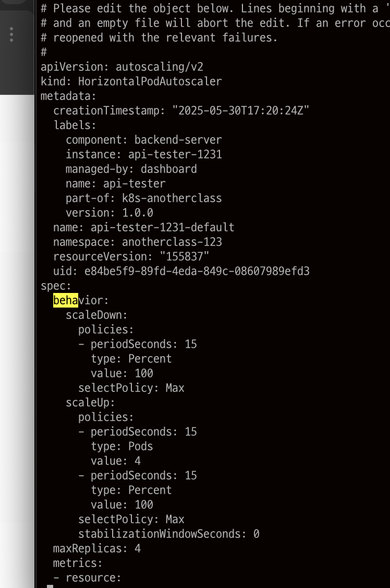Click the backend-server component label

coord(178,140)
